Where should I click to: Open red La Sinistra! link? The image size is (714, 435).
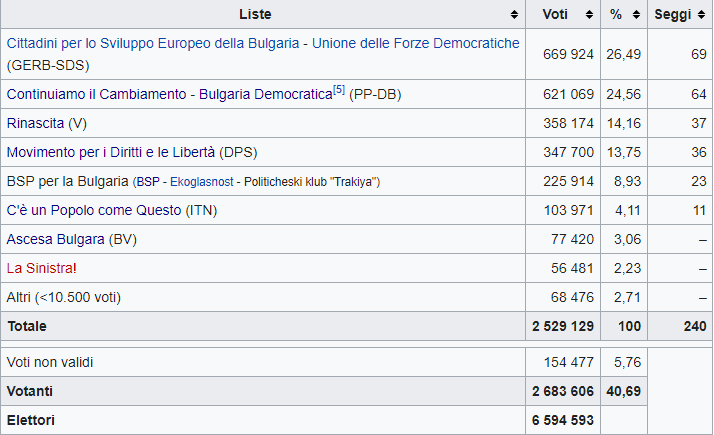[x=41, y=268]
